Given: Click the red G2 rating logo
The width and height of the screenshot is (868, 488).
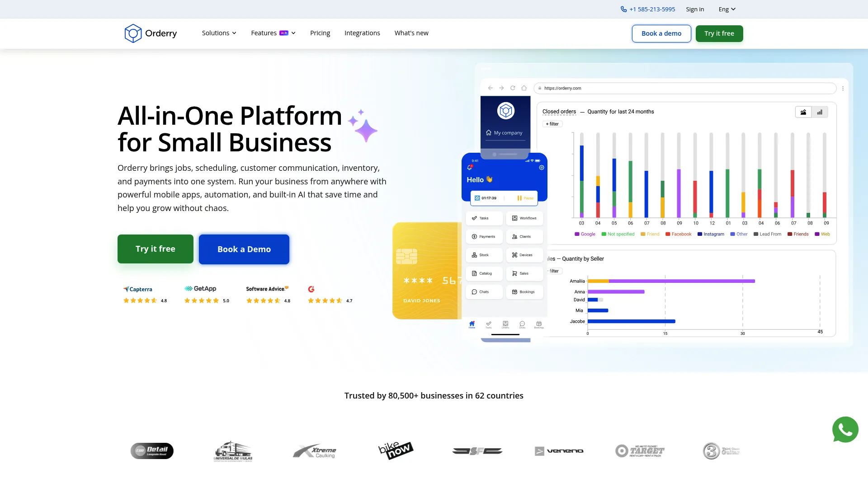Looking at the screenshot, I should [311, 289].
